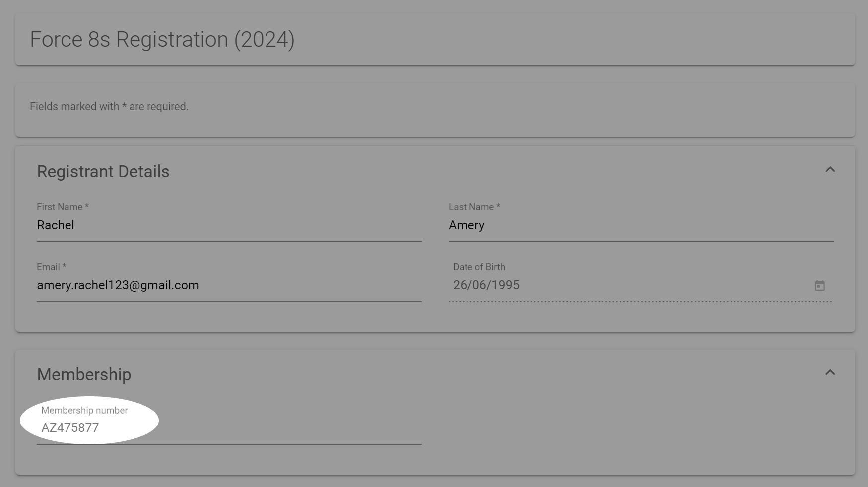Click the Membership number label
The height and width of the screenshot is (487, 868).
[x=84, y=410]
